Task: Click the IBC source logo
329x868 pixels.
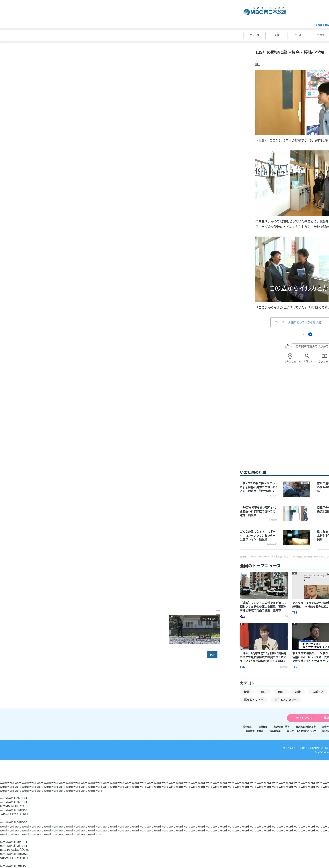Action: [x=242, y=617]
